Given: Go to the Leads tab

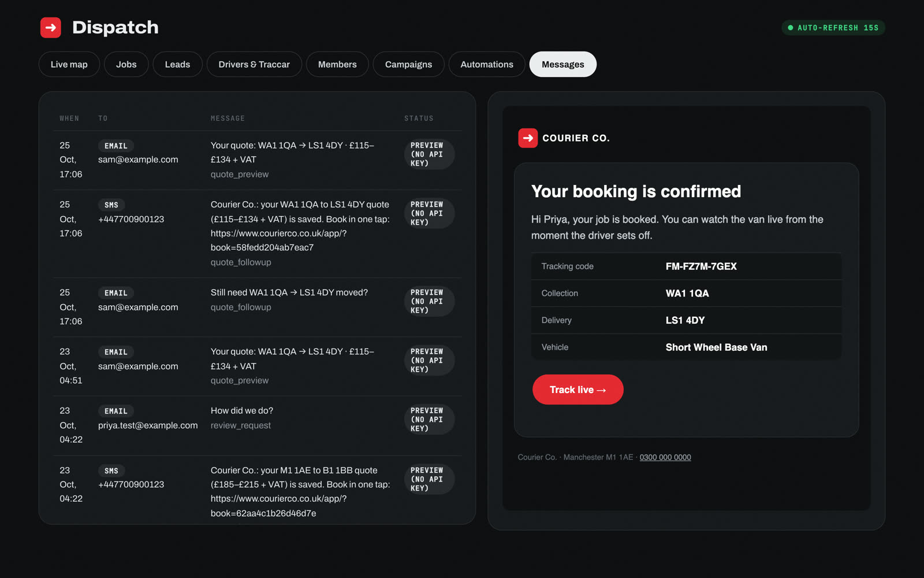Looking at the screenshot, I should [177, 64].
